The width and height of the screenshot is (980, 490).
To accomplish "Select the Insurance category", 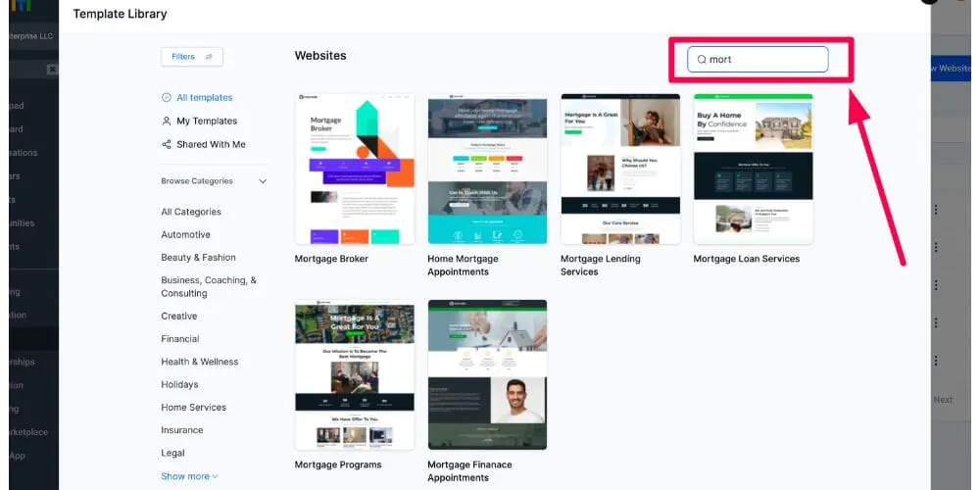I will tap(182, 430).
